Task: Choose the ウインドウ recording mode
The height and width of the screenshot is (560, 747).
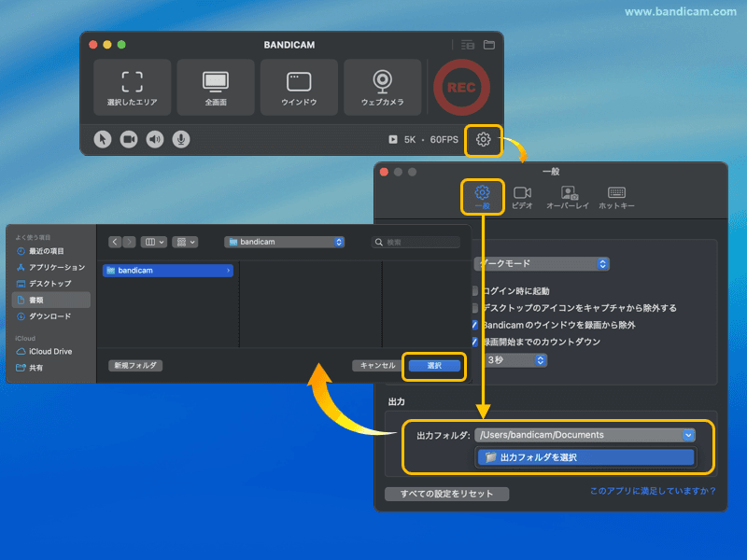Action: point(298,87)
